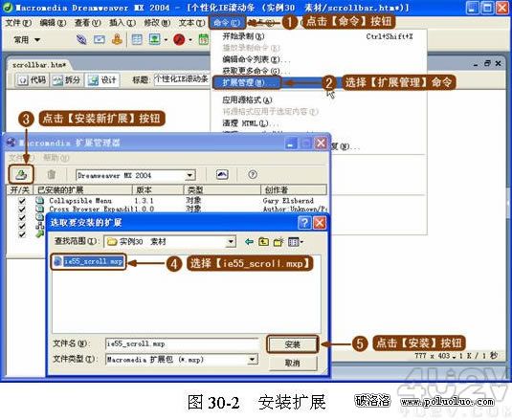Click the scrollbar.htm* document tab
This screenshot has width=512, height=420.
39,65
